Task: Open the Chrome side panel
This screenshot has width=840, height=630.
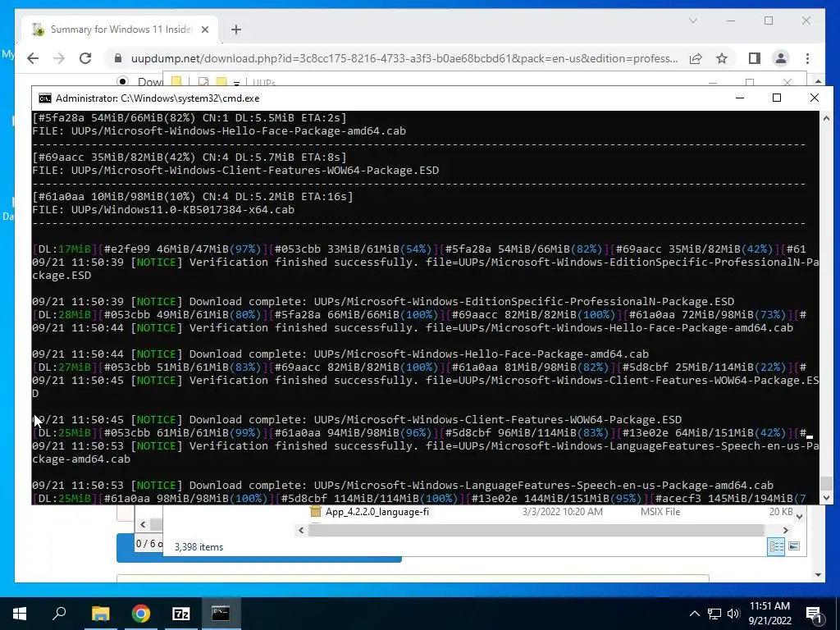Action: point(755,58)
